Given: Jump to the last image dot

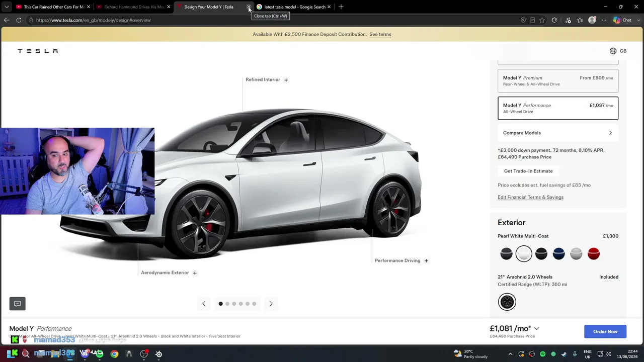Looking at the screenshot, I should (254, 304).
